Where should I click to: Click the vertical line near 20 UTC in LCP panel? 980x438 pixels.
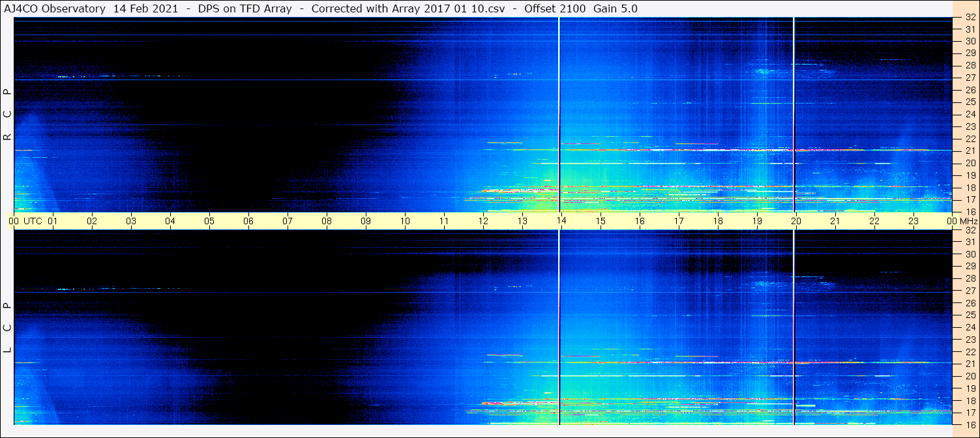click(x=794, y=327)
